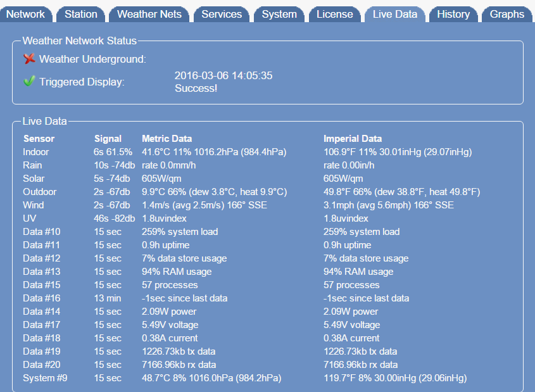Click the green checkmark Triggered Display icon
Screen dimensions: 535x392
29,82
